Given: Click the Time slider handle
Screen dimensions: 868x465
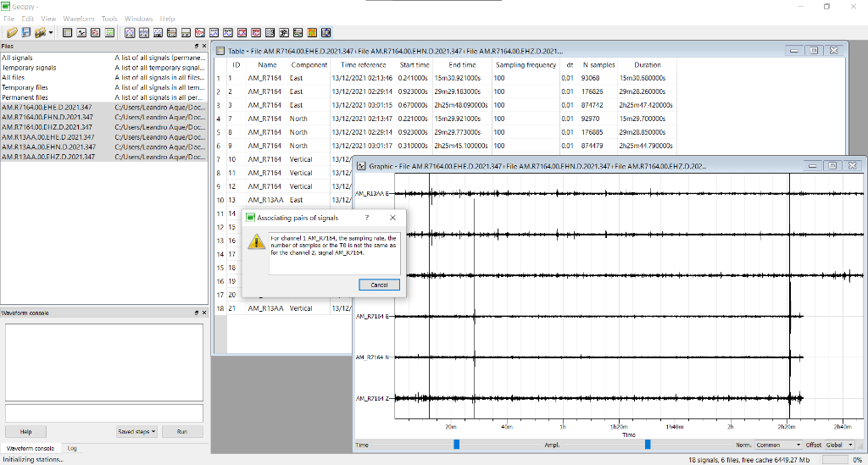Looking at the screenshot, I should pos(456,444).
